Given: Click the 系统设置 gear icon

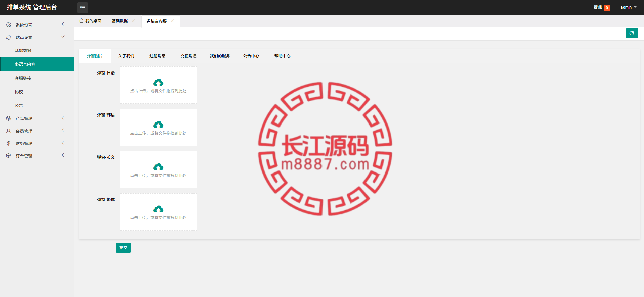Looking at the screenshot, I should pos(9,25).
